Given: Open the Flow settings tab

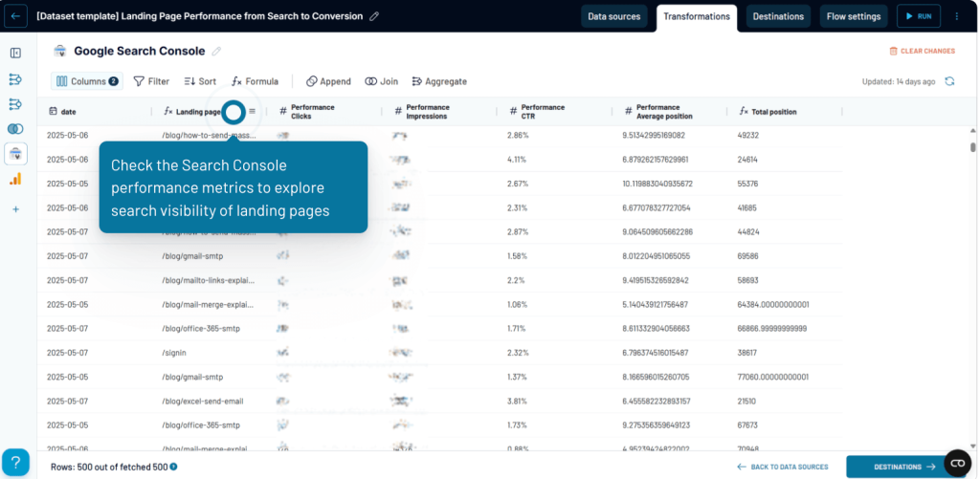Looking at the screenshot, I should pyautogui.click(x=853, y=16).
